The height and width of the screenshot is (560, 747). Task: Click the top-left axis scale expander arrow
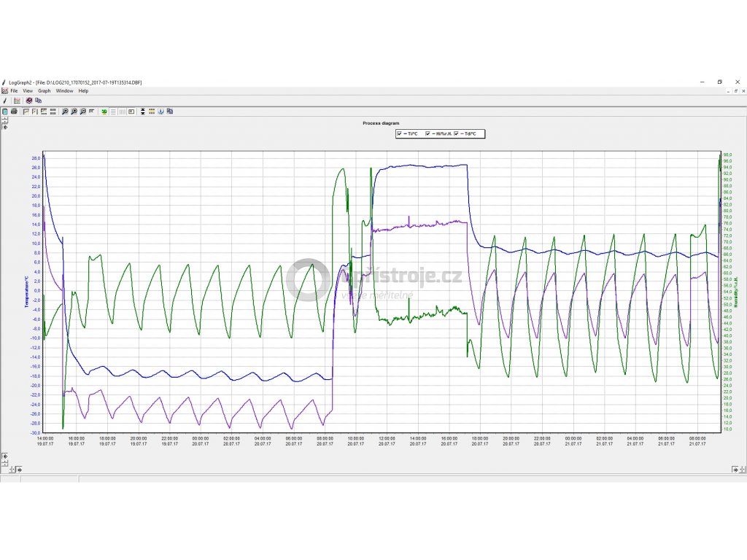5,127
